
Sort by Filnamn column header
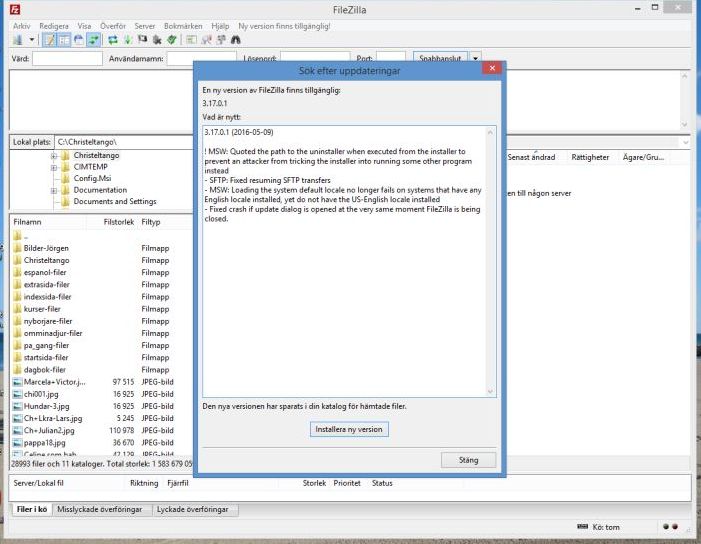coord(27,222)
